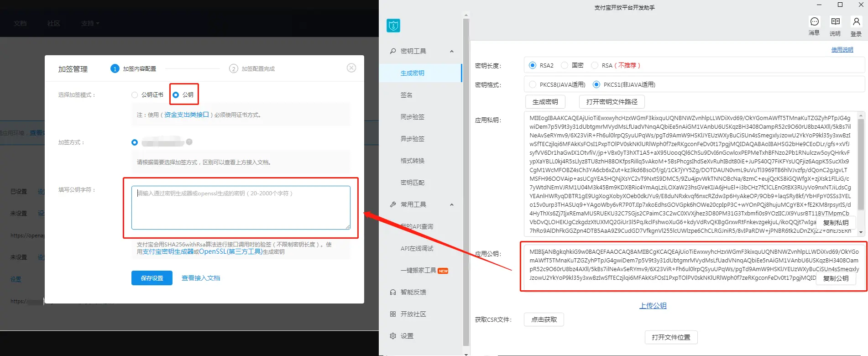
Task: Click the 上传公钥 link
Action: point(653,306)
